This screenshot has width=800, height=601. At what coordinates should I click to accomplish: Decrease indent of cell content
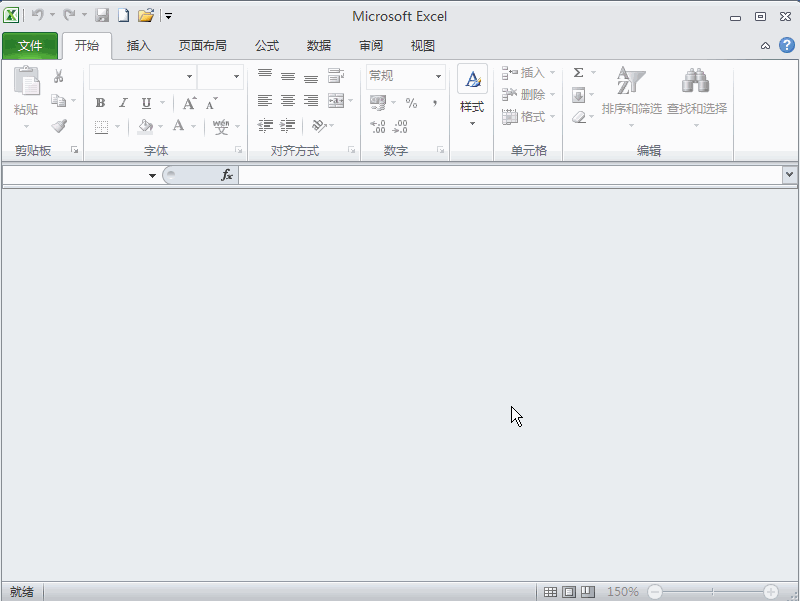pos(265,126)
